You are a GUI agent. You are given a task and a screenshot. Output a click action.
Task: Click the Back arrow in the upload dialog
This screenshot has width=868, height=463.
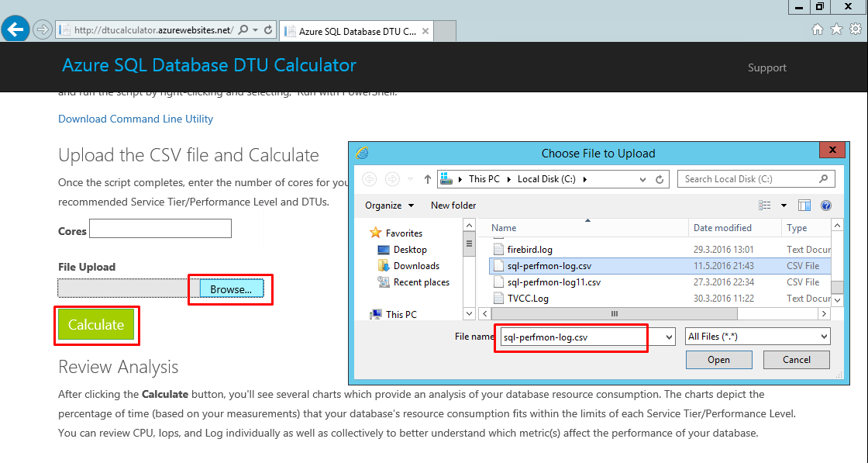pyautogui.click(x=369, y=179)
